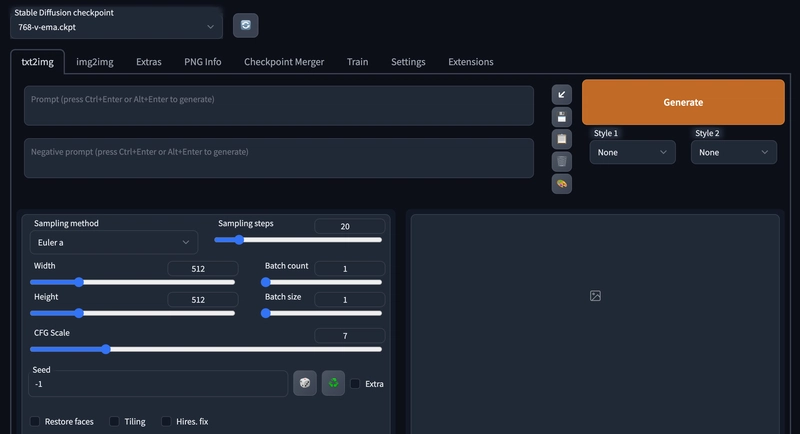Focus the Negative prompt text field
This screenshot has width=800, height=434.
279,158
